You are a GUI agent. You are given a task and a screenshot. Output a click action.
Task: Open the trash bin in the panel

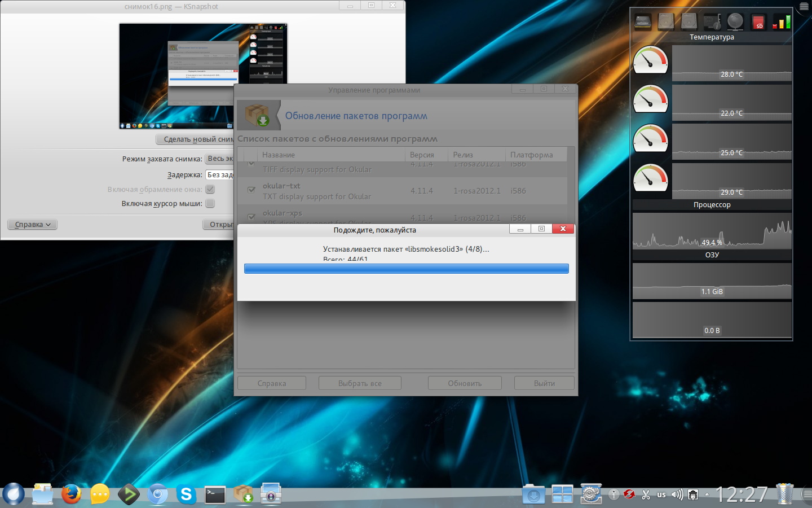click(784, 494)
